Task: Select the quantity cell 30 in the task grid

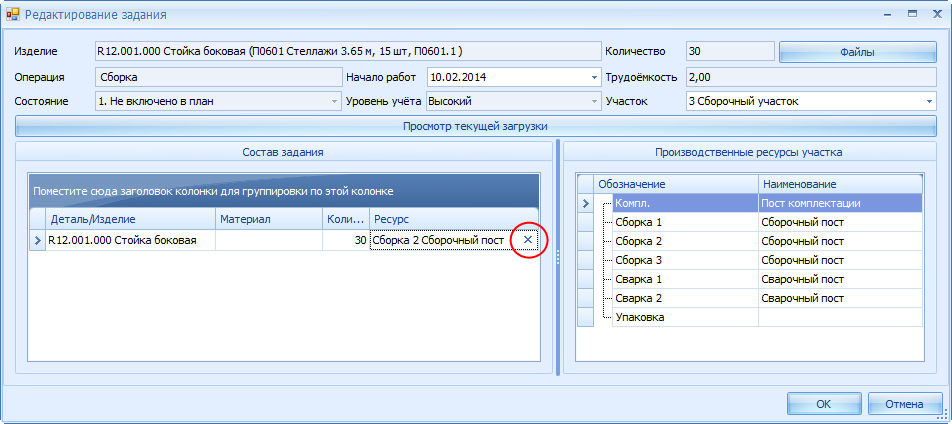Action: (x=346, y=241)
